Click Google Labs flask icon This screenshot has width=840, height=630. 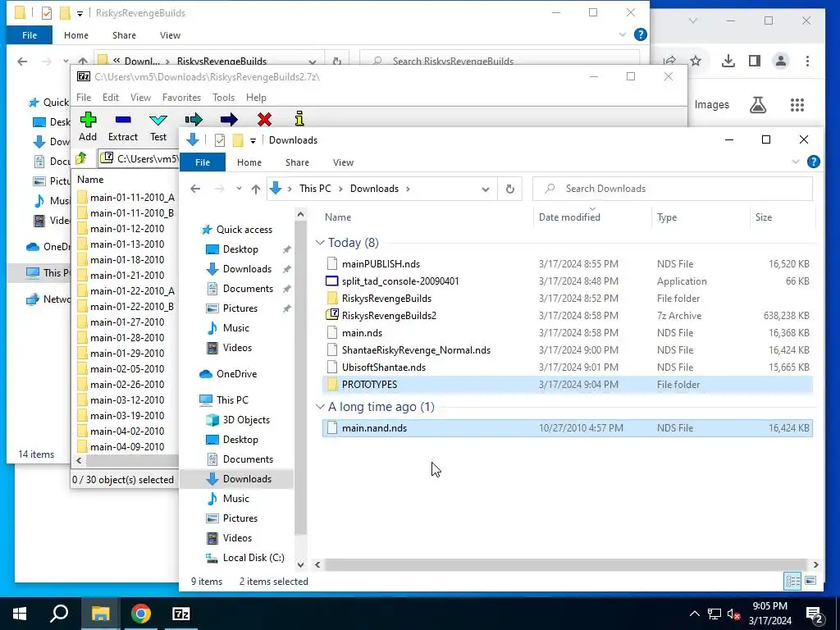(x=757, y=104)
